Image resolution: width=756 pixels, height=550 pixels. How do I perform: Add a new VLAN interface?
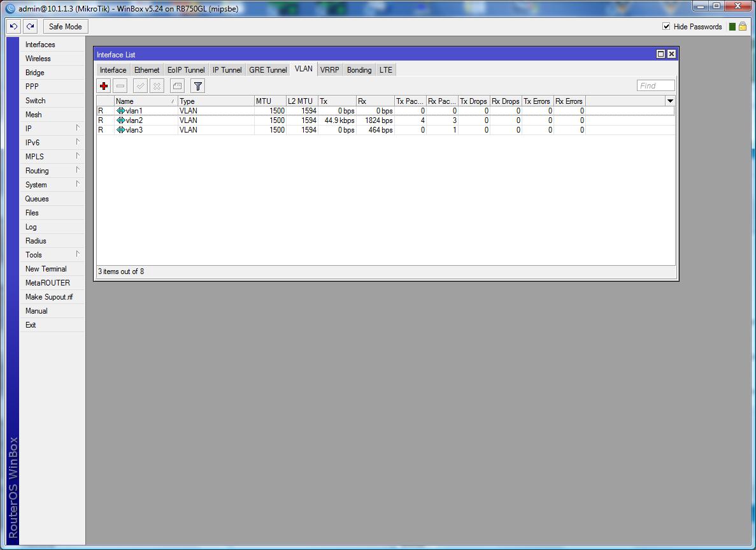point(103,85)
